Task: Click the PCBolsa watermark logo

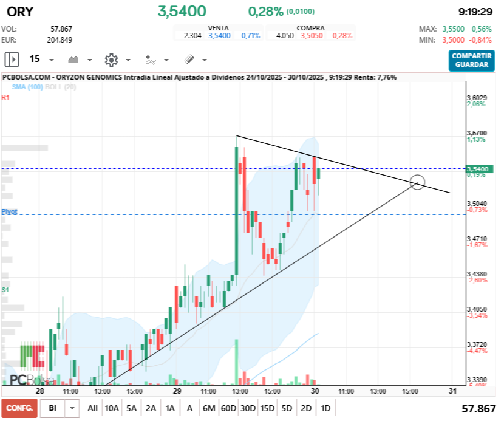Action: point(33,380)
